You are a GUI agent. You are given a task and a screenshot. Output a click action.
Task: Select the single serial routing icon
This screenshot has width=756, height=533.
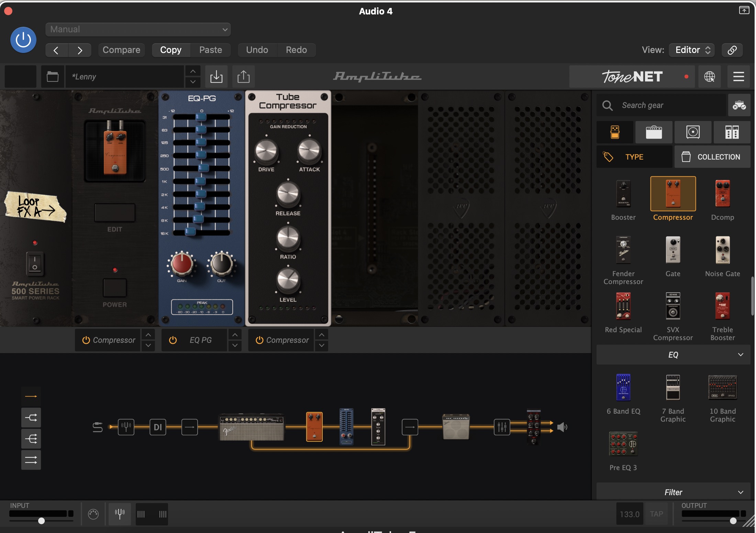31,396
